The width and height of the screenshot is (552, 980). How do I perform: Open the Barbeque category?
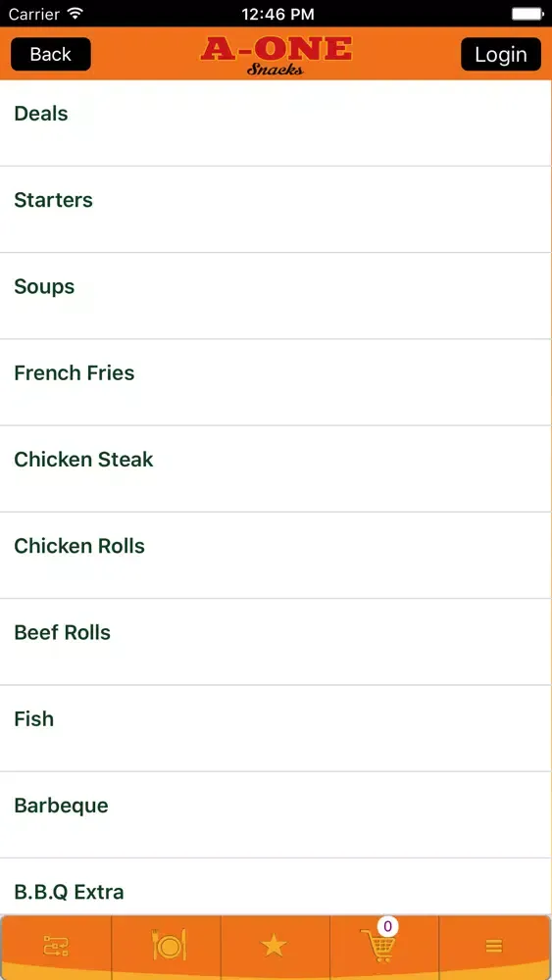click(x=276, y=815)
